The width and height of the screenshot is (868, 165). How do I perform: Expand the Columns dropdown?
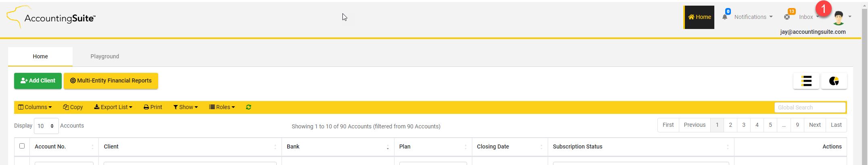[35, 107]
